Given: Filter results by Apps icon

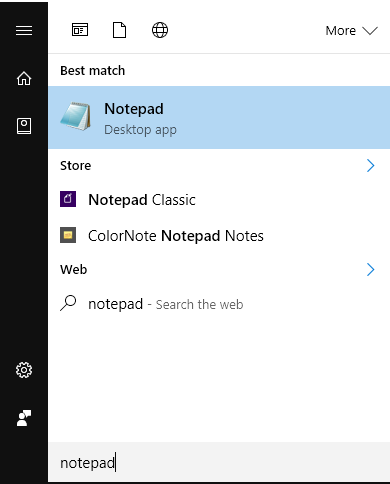Looking at the screenshot, I should click(x=80, y=30).
